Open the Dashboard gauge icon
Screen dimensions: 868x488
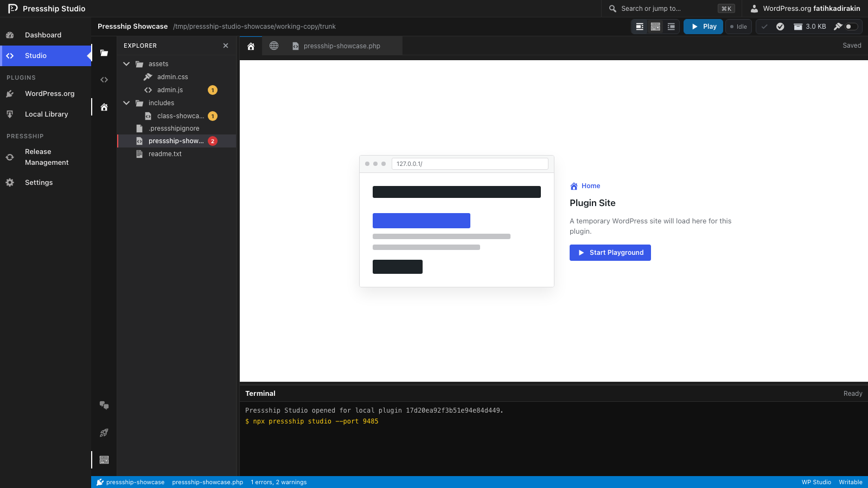pyautogui.click(x=10, y=35)
